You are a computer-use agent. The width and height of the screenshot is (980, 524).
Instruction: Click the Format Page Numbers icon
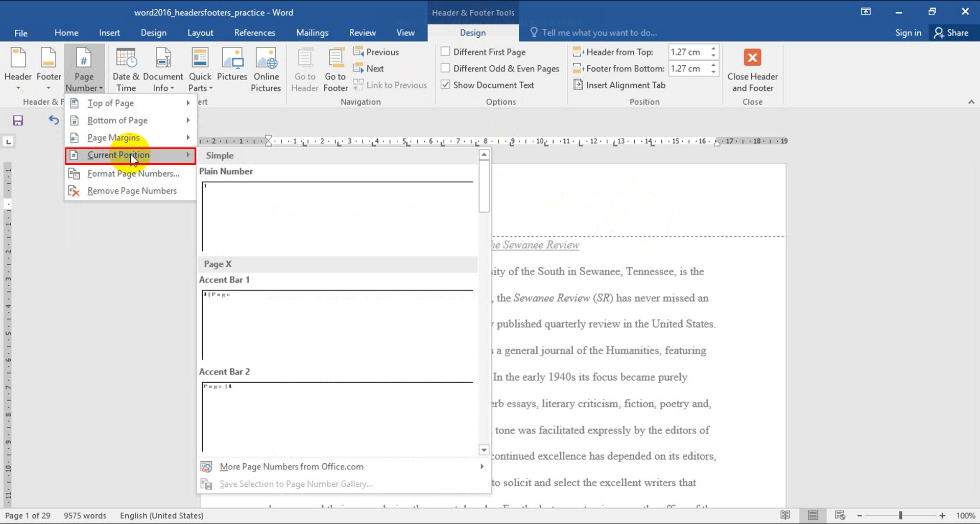tap(74, 174)
